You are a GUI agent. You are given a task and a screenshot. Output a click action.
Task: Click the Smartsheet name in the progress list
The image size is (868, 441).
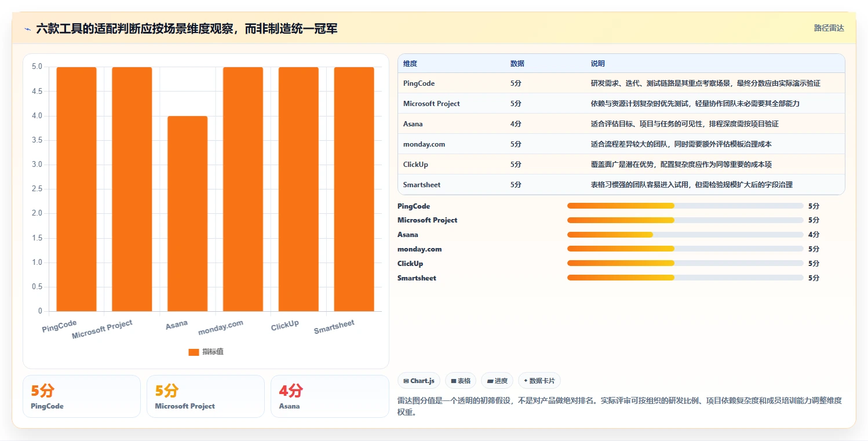pyautogui.click(x=417, y=278)
